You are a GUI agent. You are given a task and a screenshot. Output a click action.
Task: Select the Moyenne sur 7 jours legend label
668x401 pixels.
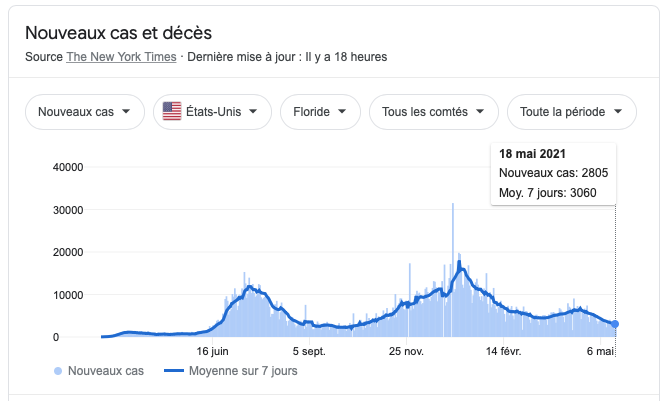coord(243,371)
